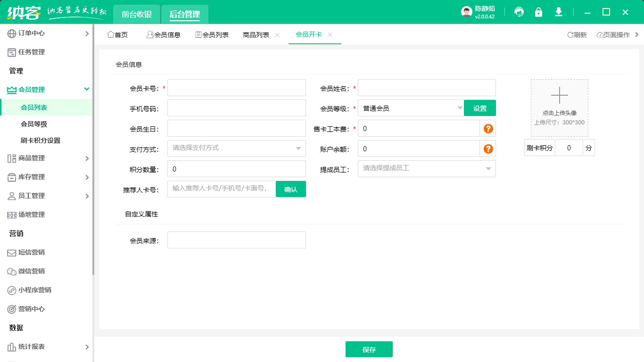Click the 会员来源 input field
This screenshot has height=362, width=644.
237,240
